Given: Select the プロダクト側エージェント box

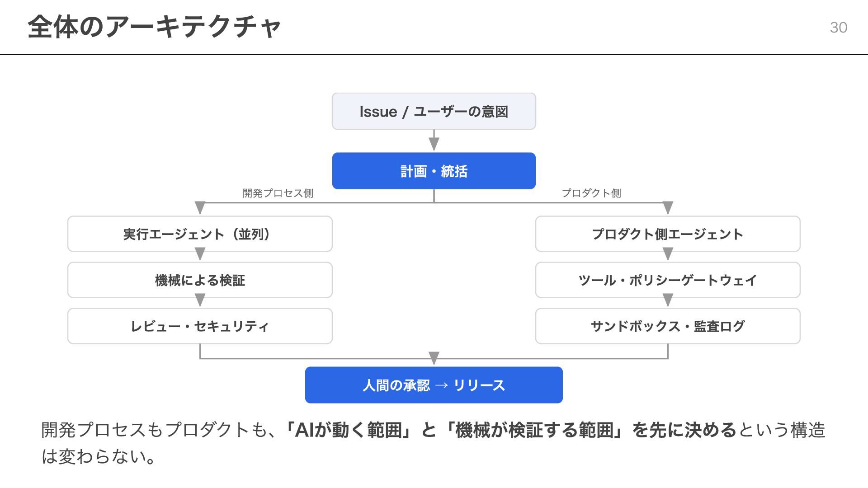Looking at the screenshot, I should click(x=668, y=234).
